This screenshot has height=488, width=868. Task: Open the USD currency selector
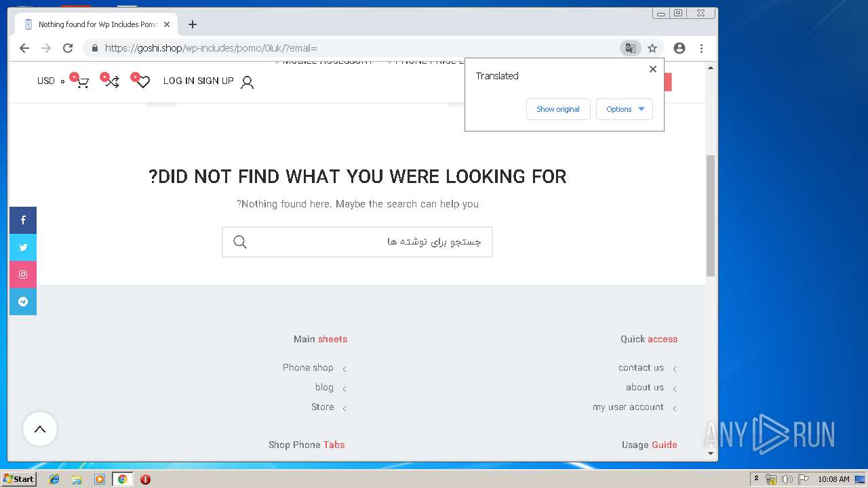pos(51,81)
